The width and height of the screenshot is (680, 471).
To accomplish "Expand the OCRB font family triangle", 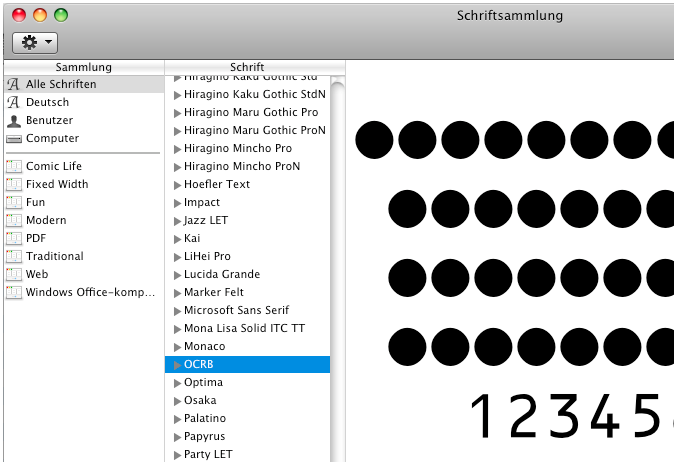I will (178, 365).
